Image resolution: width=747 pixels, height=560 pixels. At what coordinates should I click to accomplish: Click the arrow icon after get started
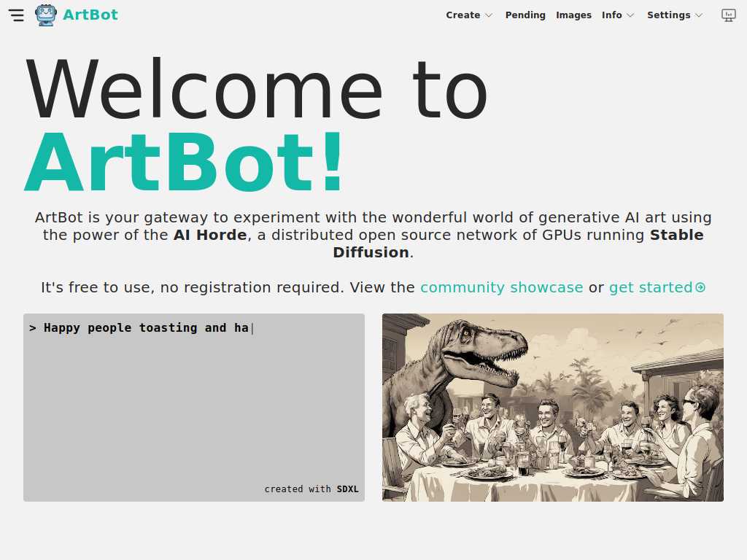coord(700,287)
